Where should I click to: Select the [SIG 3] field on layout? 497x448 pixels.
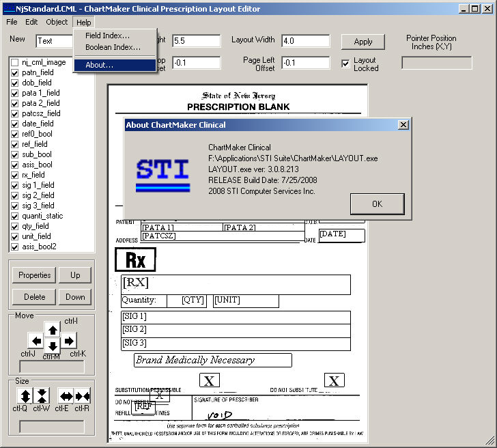236,344
